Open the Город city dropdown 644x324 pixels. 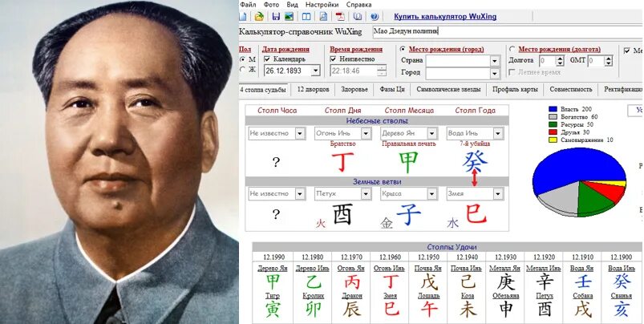pyautogui.click(x=495, y=74)
